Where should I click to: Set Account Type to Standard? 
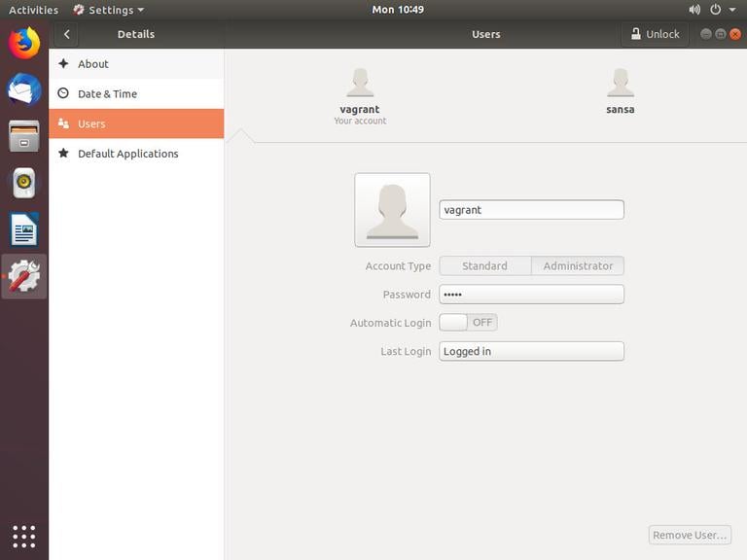484,266
